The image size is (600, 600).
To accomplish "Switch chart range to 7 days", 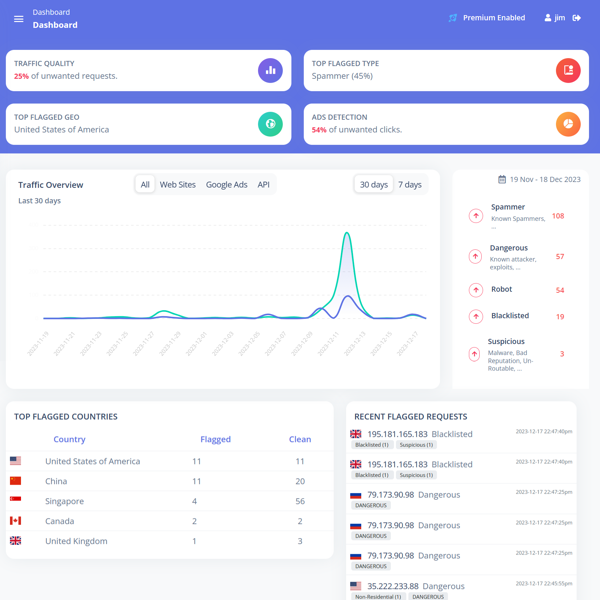I will (x=410, y=185).
